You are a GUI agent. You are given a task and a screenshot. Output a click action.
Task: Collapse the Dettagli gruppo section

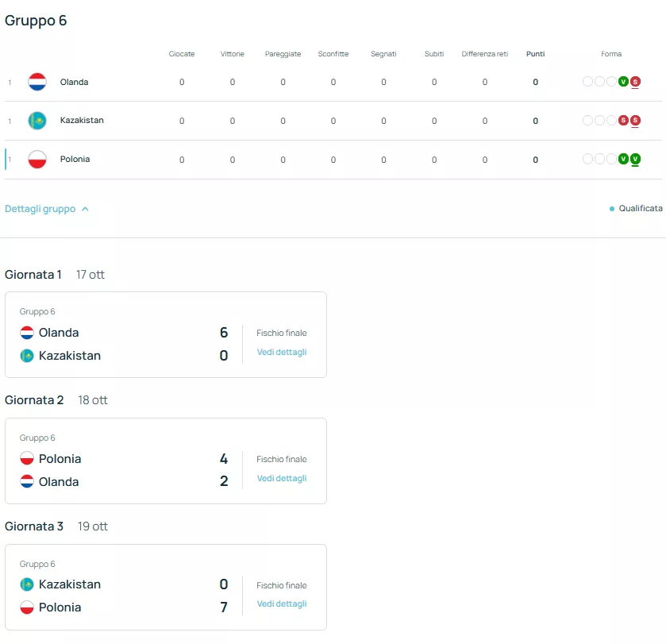(x=47, y=209)
